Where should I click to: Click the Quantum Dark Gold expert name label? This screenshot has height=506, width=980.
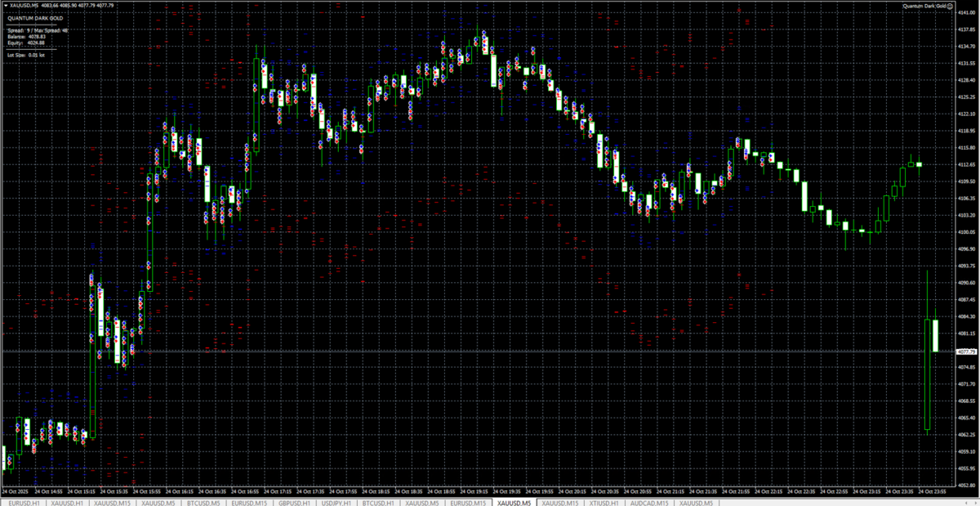(x=924, y=7)
